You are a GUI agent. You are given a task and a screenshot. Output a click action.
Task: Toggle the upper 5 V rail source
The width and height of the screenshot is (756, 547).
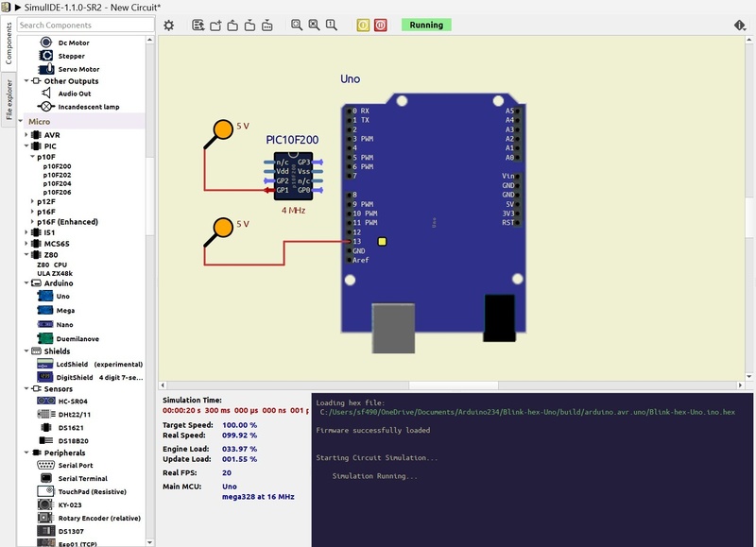click(x=223, y=129)
